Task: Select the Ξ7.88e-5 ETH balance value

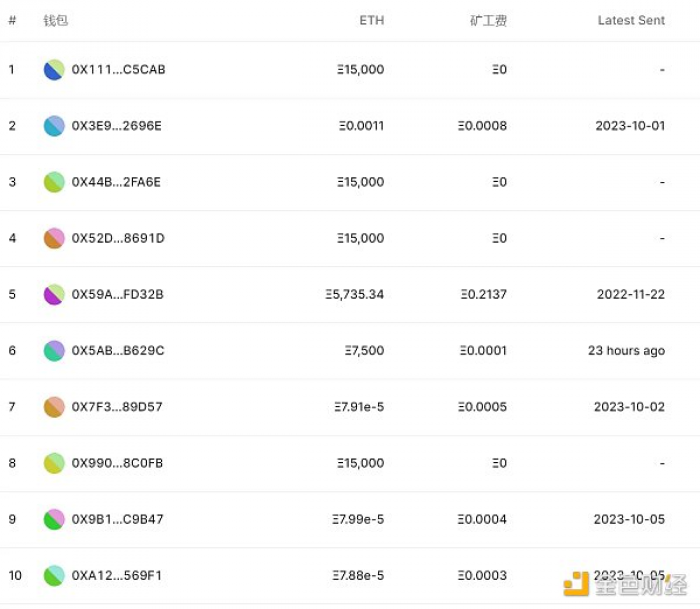Action: [358, 576]
